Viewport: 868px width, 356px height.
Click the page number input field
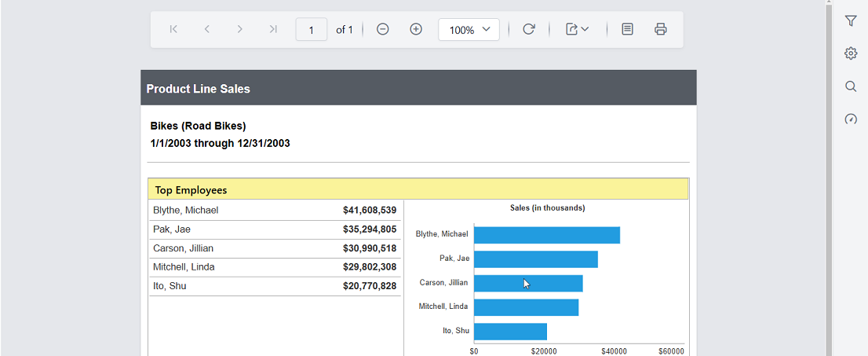coord(312,30)
